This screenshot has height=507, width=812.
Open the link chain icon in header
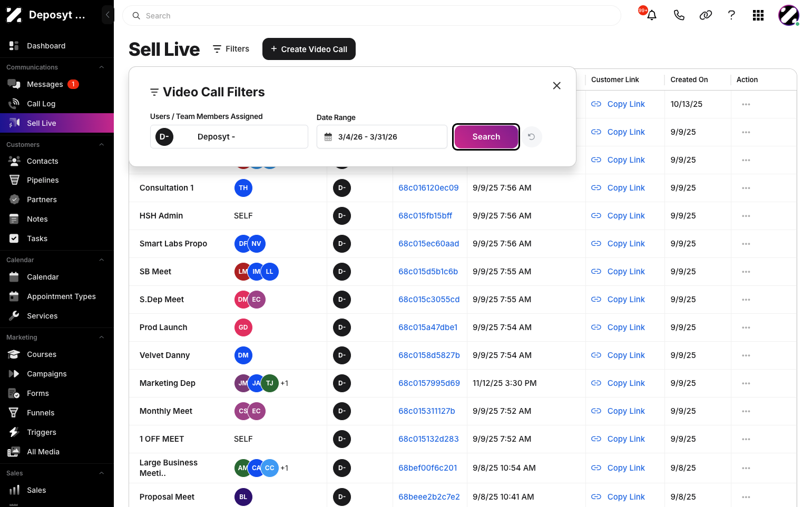[x=706, y=15]
